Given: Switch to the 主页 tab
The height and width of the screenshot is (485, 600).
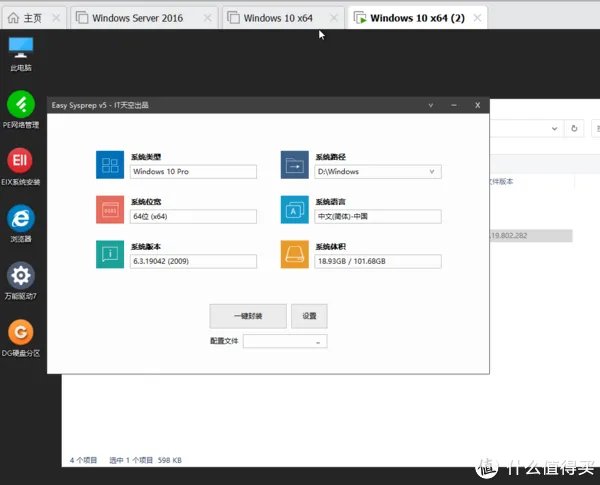Looking at the screenshot, I should tap(34, 18).
